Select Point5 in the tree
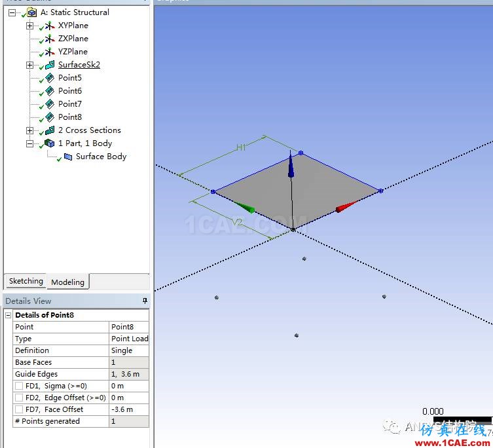This screenshot has height=448, width=493. pyautogui.click(x=70, y=78)
